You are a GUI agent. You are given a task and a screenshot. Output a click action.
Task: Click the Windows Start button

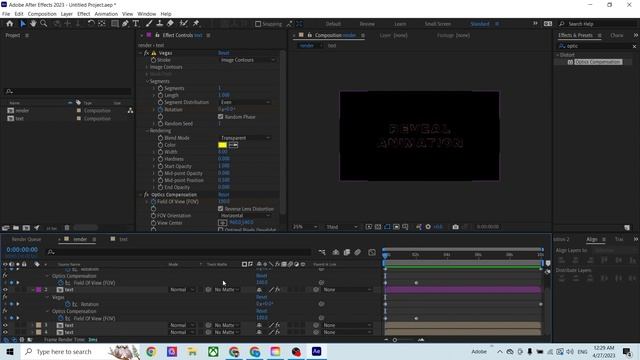click(10, 351)
